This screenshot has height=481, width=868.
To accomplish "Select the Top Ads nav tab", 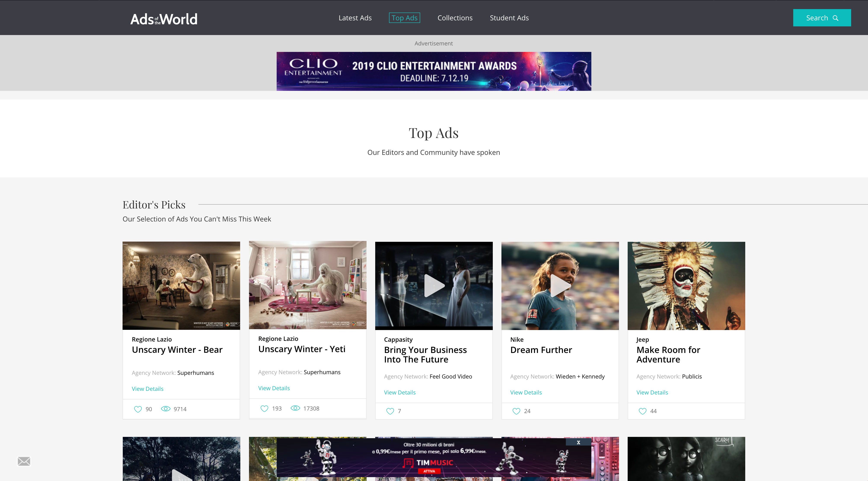I will click(x=404, y=18).
